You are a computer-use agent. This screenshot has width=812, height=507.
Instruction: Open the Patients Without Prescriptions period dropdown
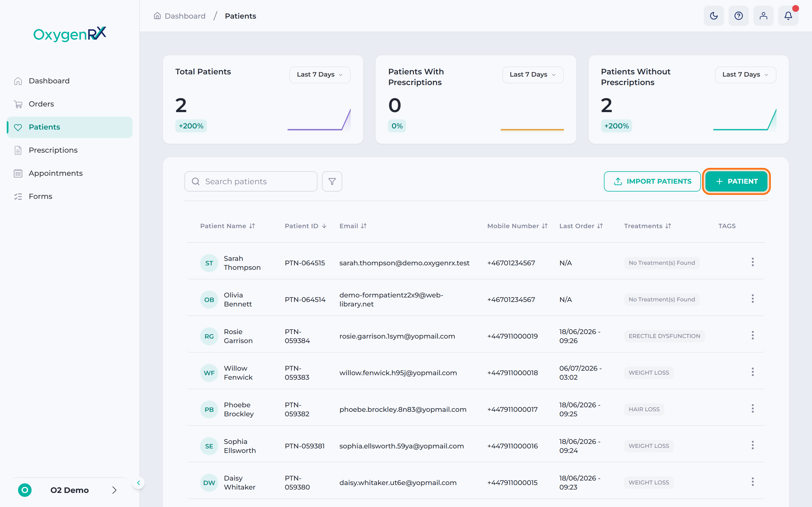745,74
